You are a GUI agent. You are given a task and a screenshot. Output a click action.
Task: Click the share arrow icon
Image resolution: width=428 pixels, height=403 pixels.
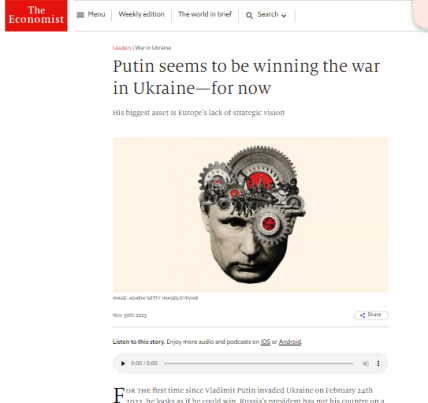pos(362,315)
